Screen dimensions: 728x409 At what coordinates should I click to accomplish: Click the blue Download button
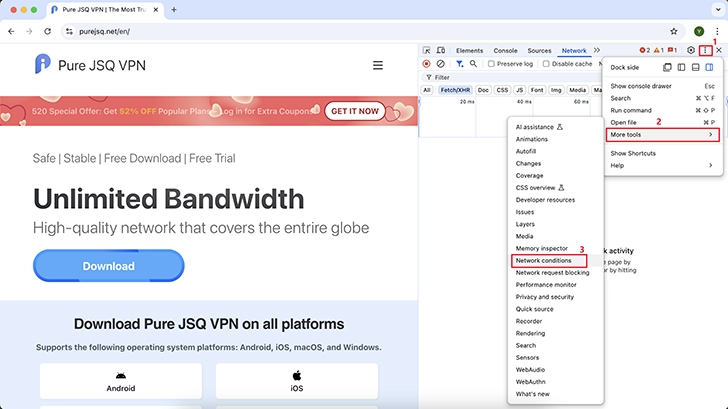tap(109, 266)
